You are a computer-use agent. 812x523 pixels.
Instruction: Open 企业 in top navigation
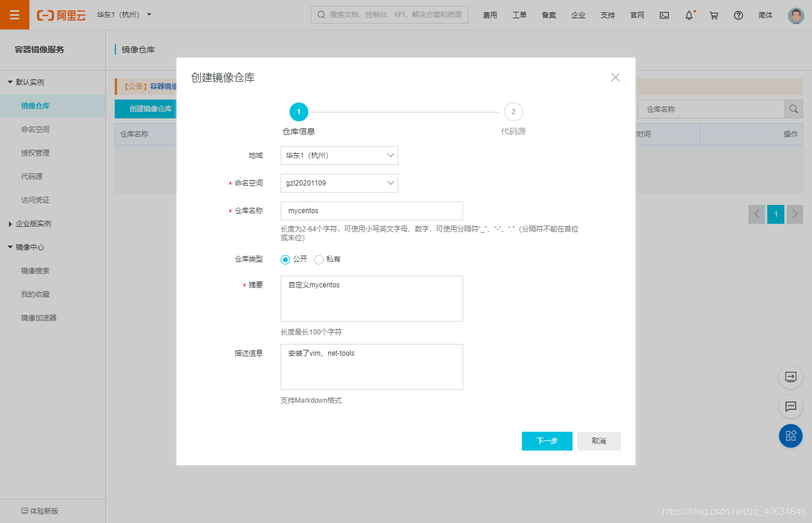point(578,15)
